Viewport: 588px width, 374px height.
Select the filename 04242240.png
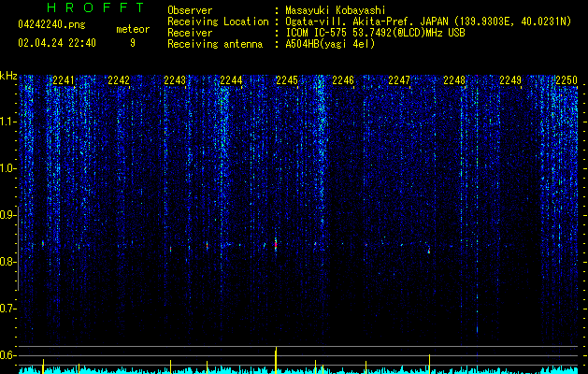(x=51, y=25)
